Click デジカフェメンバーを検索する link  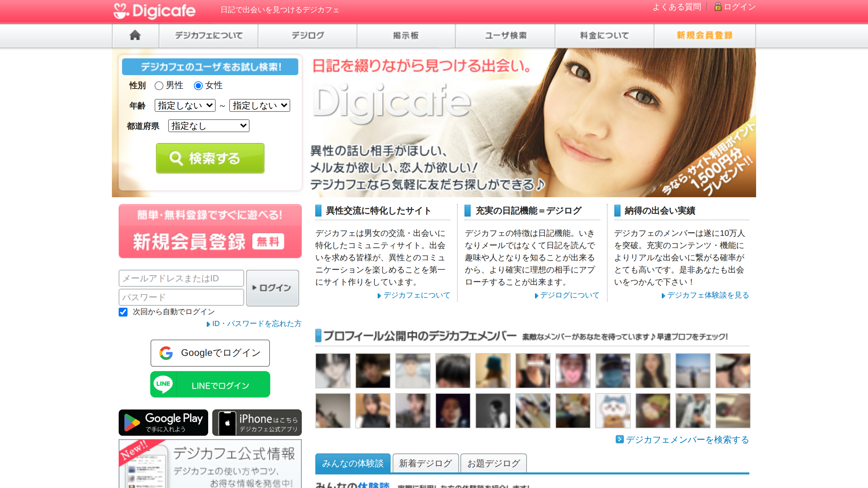pyautogui.click(x=683, y=440)
